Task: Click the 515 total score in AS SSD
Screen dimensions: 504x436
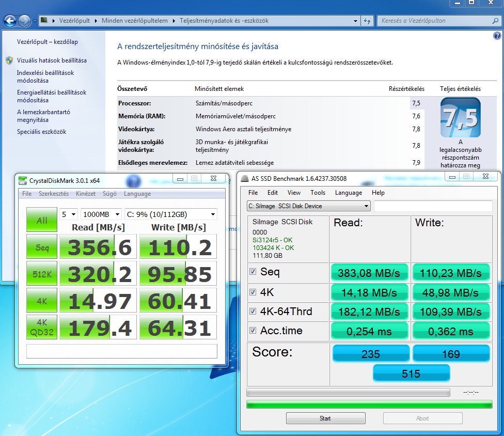Action: pos(411,373)
